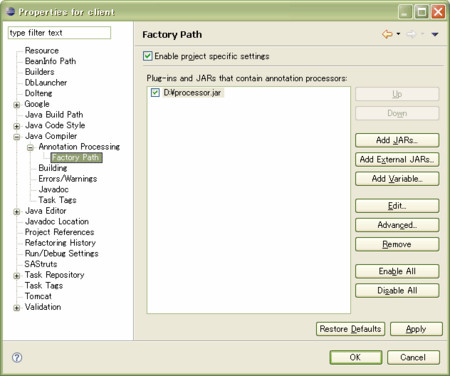Click Add Variable button
Screen dimensions: 450x376
point(397,179)
